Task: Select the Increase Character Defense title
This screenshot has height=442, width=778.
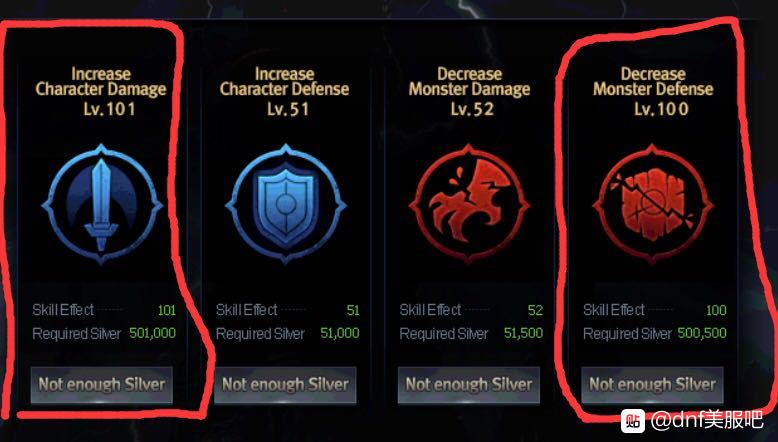Action: [x=285, y=81]
